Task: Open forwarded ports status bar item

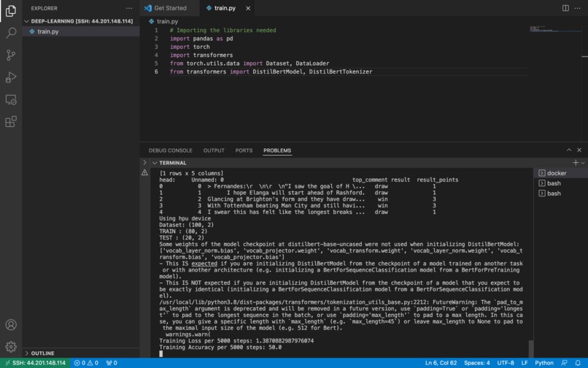Action: (x=112, y=363)
